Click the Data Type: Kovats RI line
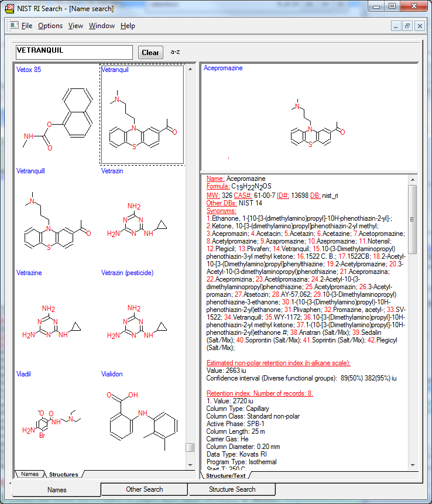 [x=236, y=454]
